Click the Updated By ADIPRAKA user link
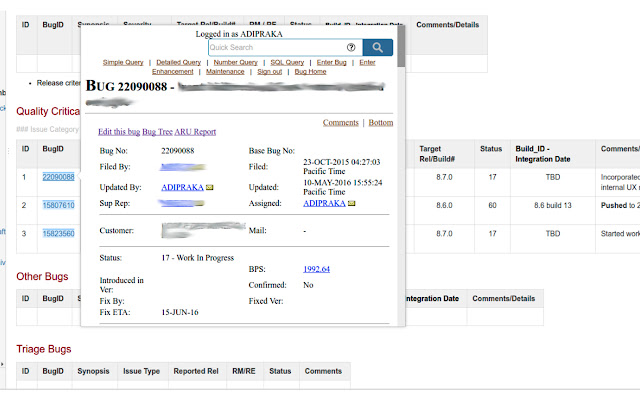 pos(182,187)
